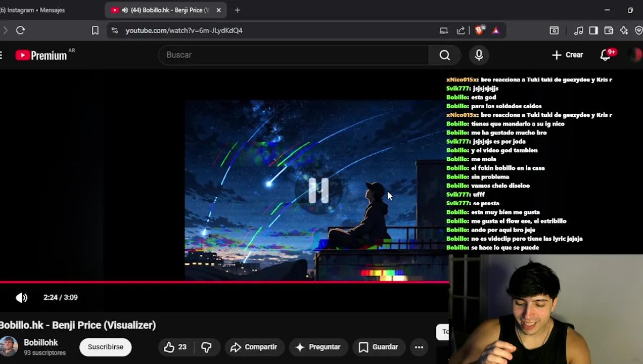The height and width of the screenshot is (364, 643).
Task: Open the YouTube account avatar menu
Action: 635,55
